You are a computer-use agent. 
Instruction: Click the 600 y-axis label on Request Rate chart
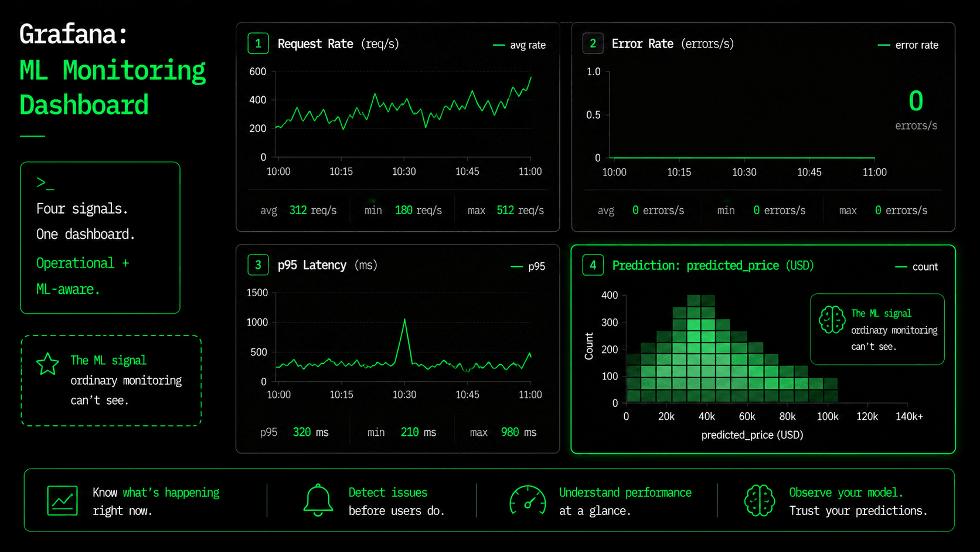(258, 71)
